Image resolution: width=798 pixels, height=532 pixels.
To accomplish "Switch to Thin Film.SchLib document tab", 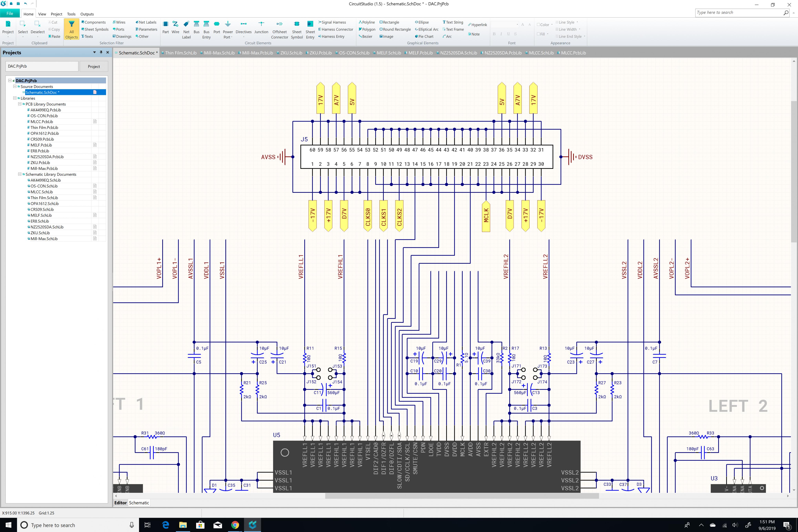I will pos(179,53).
